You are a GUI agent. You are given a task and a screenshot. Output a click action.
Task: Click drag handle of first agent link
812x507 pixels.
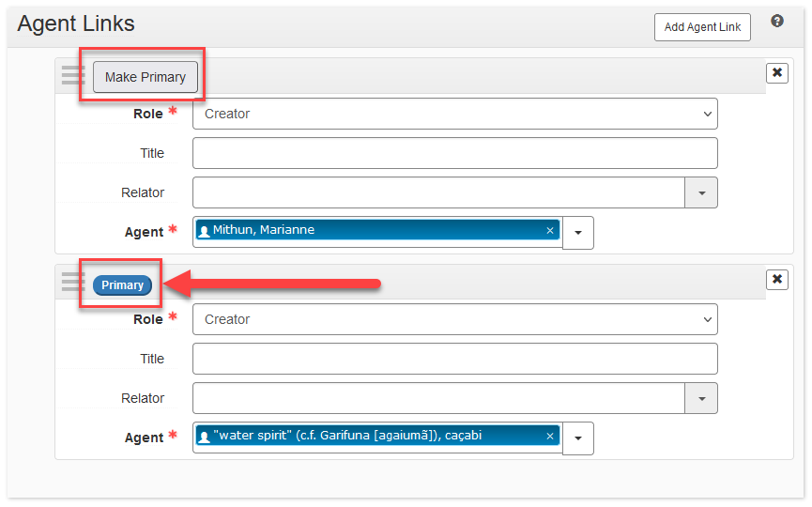tap(73, 76)
